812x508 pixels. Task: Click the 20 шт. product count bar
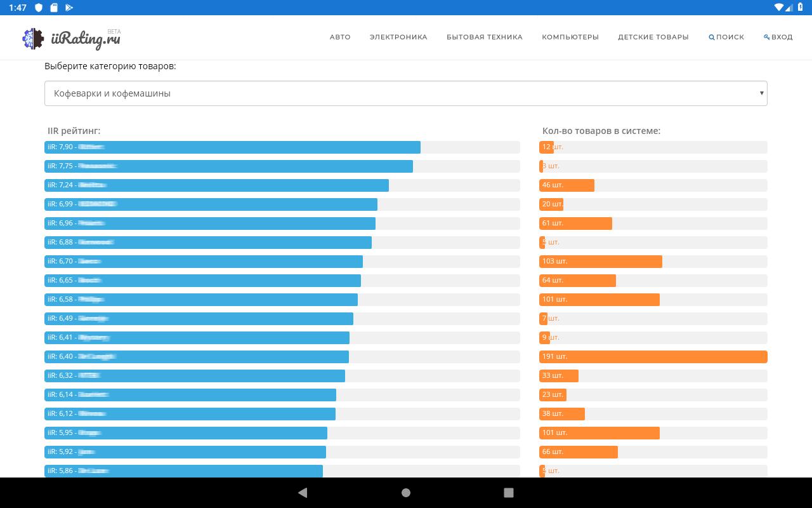click(551, 204)
